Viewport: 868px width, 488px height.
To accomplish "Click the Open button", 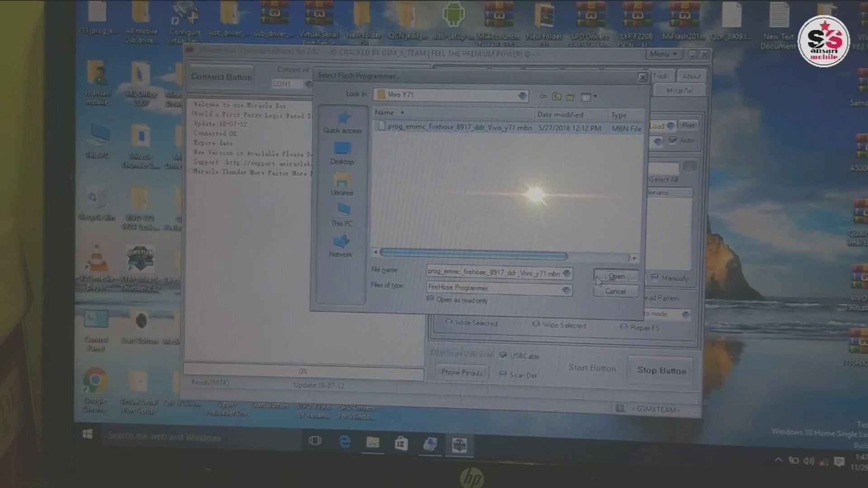I will [616, 276].
